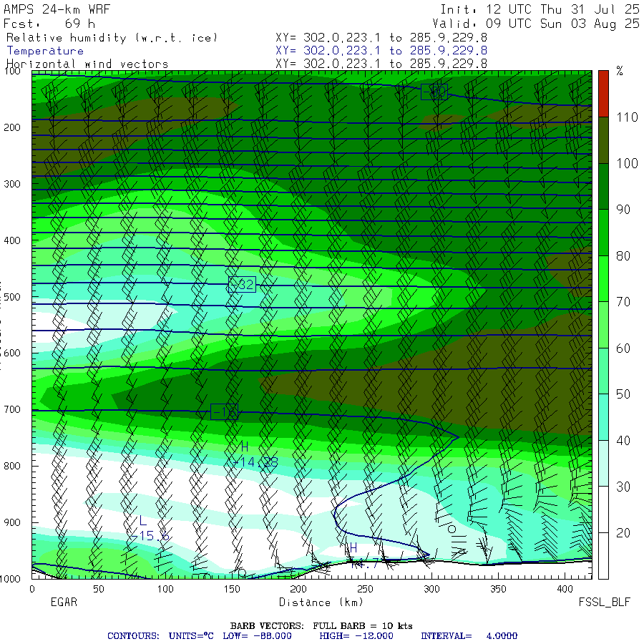Image resolution: width=644 pixels, height=644 pixels.
Task: Click the '600' pressure axis label
Action: [x=12, y=353]
